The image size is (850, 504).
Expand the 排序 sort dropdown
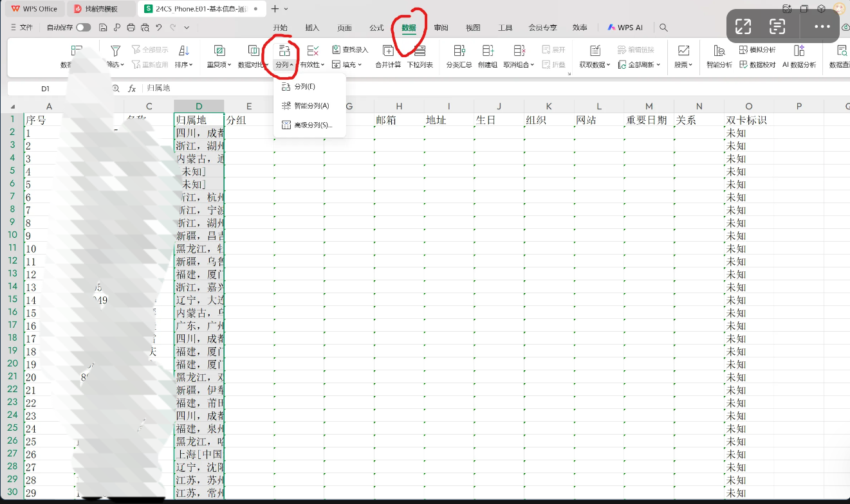pyautogui.click(x=184, y=65)
